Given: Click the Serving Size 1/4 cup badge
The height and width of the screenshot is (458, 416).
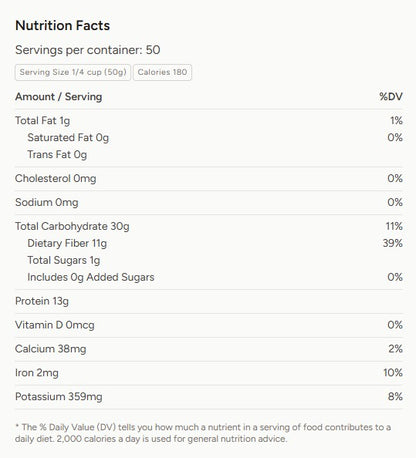Looking at the screenshot, I should 73,72.
